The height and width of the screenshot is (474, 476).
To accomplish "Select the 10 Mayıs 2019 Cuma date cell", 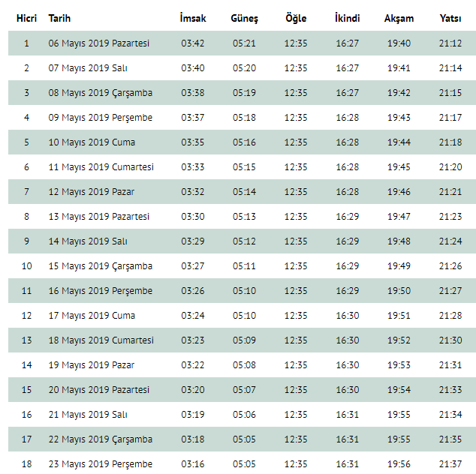I will [92, 142].
